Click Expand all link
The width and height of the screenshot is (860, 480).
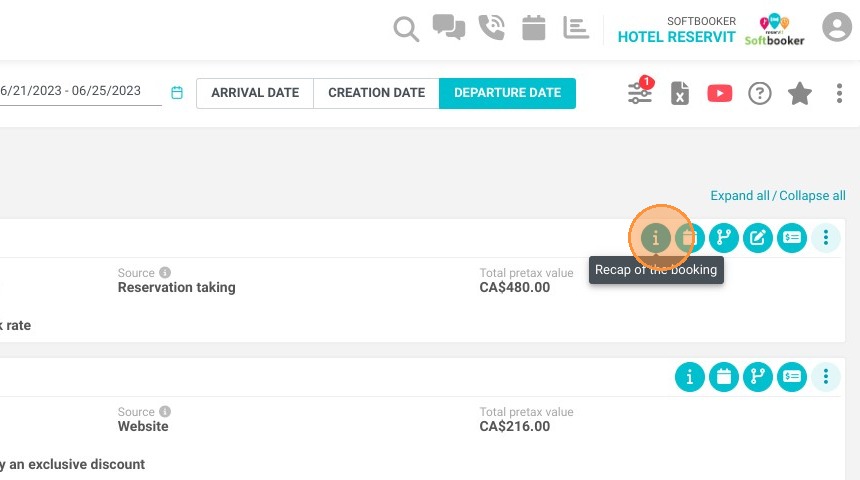click(740, 196)
